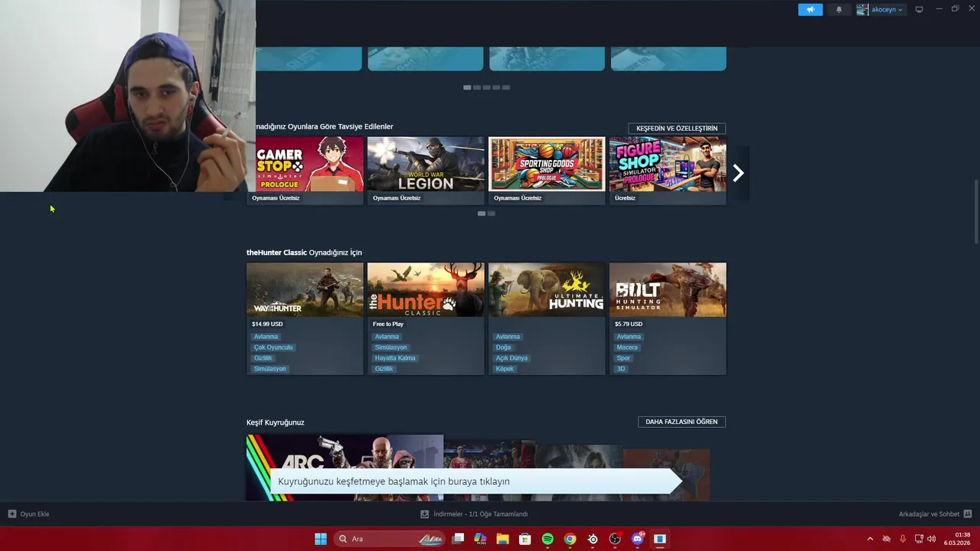Open akoceyn profile avatar
980x551 pixels.
(x=862, y=10)
